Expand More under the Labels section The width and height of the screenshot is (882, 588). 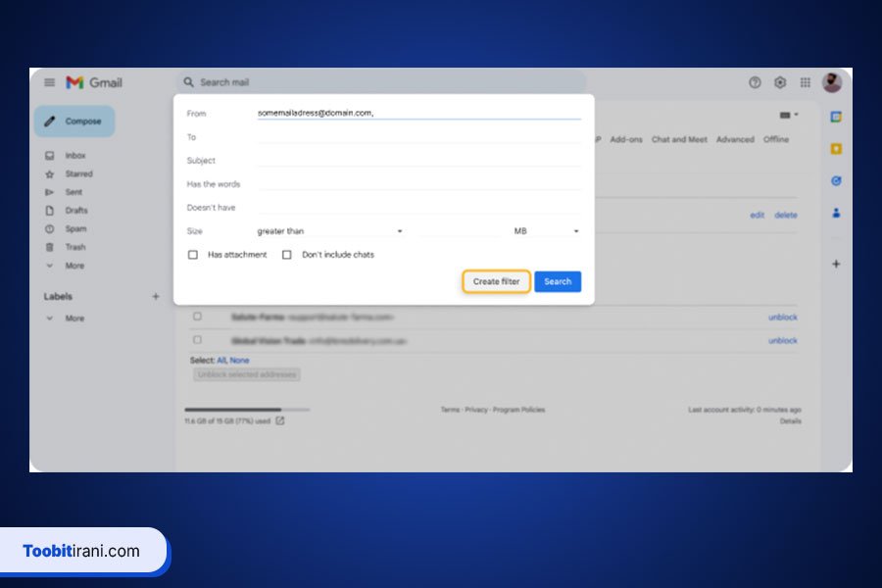[x=67, y=318]
